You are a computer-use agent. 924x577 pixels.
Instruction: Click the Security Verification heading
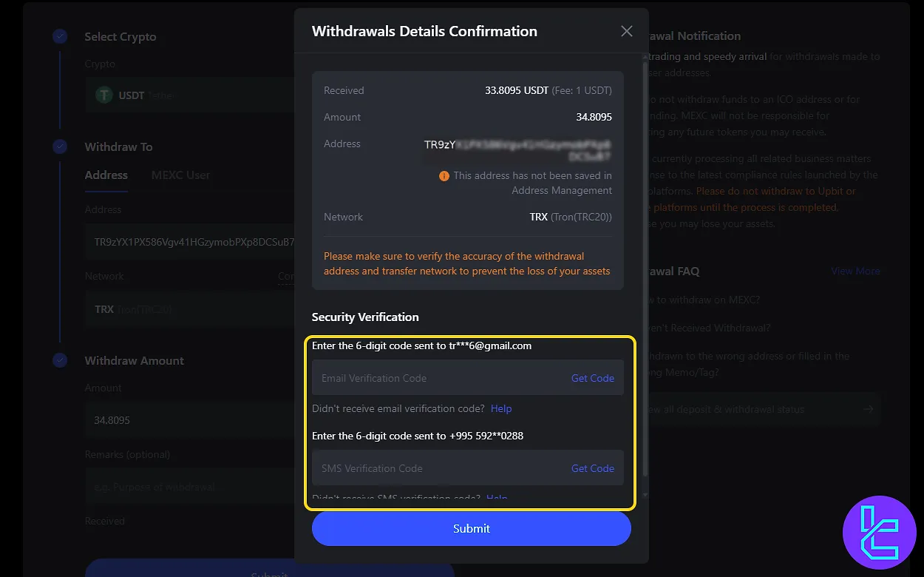(x=365, y=317)
